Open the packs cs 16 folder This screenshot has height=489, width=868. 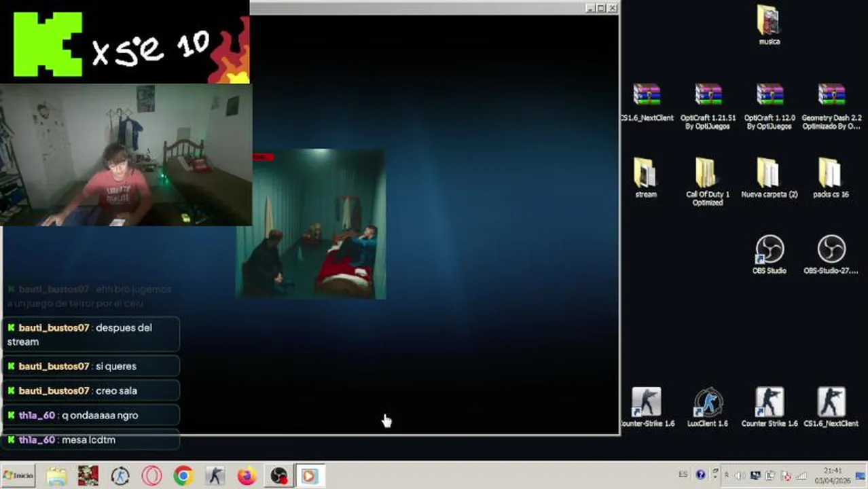(831, 178)
